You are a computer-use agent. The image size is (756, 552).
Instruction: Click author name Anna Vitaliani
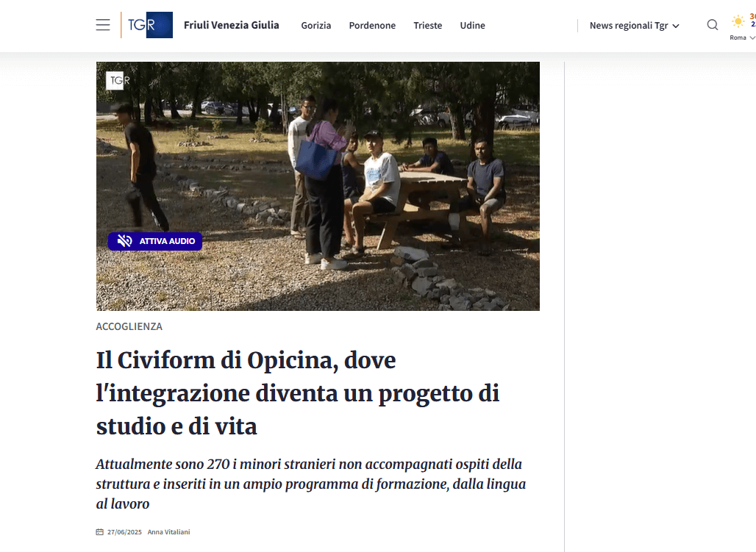tap(168, 531)
